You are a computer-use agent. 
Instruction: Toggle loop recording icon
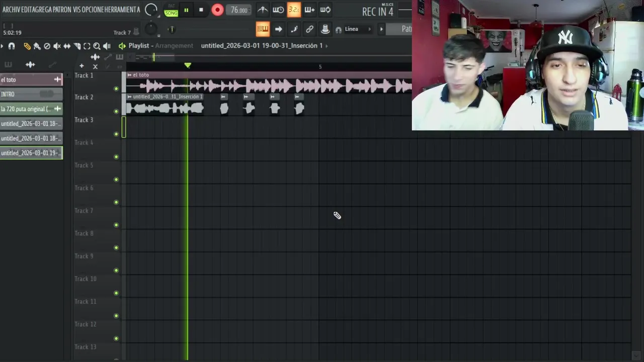[326, 10]
